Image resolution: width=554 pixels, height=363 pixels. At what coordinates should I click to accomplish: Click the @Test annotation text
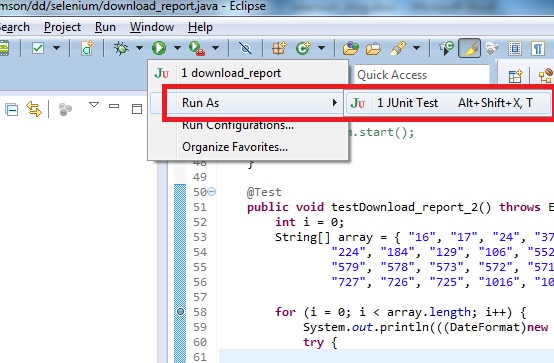pyautogui.click(x=264, y=192)
